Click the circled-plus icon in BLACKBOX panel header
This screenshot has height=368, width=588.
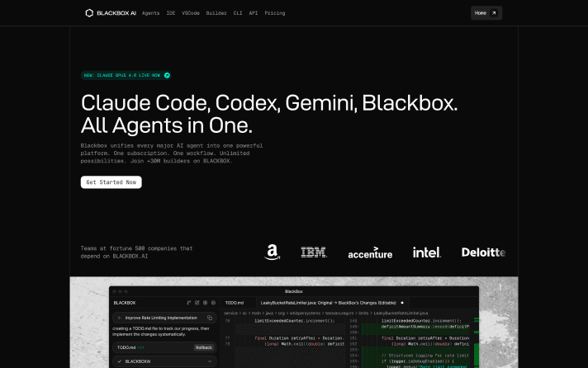[205, 303]
